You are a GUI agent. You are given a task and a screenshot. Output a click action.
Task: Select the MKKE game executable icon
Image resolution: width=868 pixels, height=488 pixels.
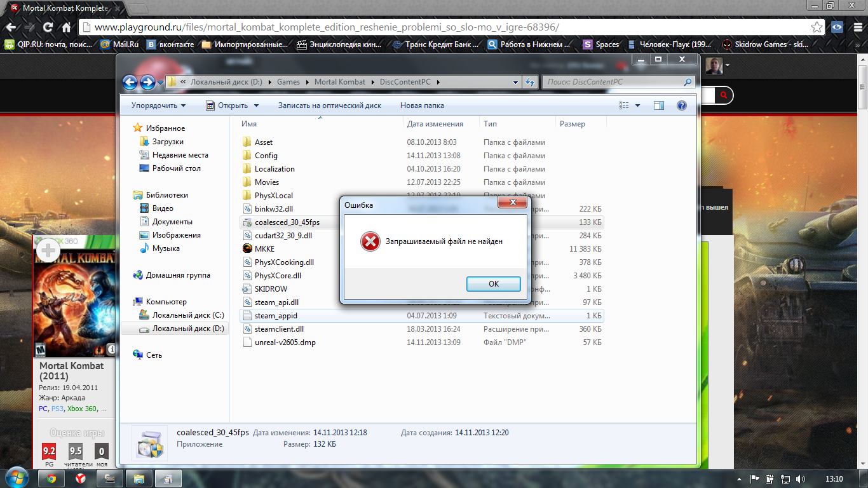tap(248, 249)
